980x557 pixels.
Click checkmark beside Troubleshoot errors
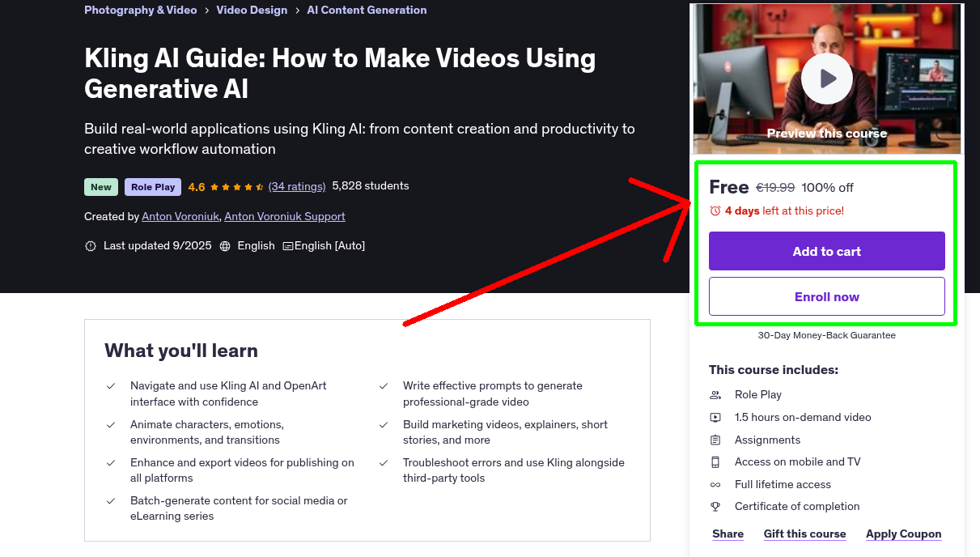coord(384,463)
